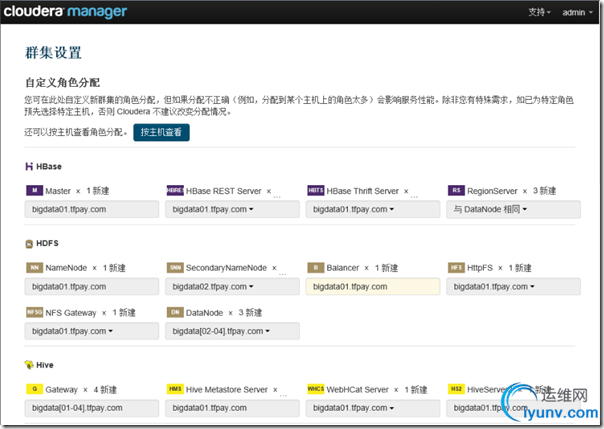The width and height of the screenshot is (604, 429).
Task: Click the Cloudera Manager logo
Action: tap(65, 12)
